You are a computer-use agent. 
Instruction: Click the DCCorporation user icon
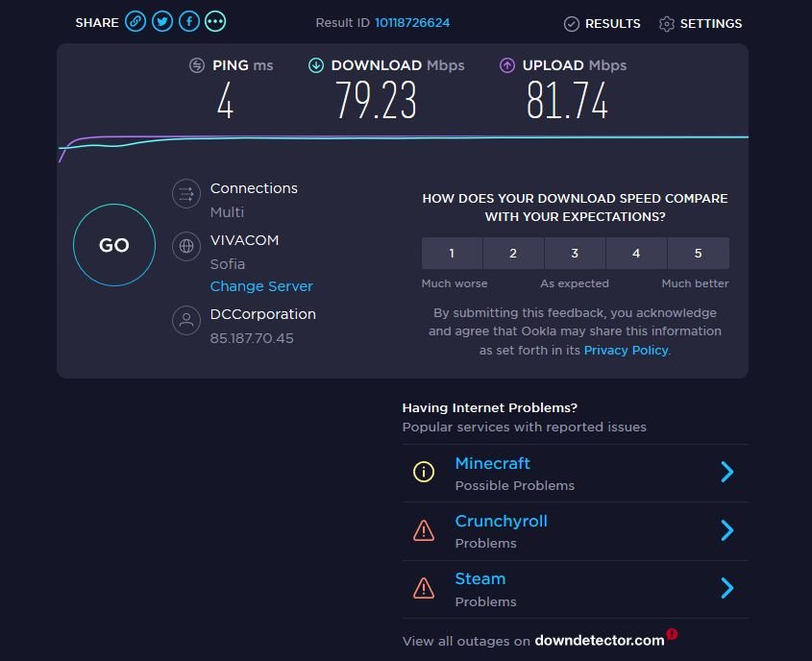point(186,320)
